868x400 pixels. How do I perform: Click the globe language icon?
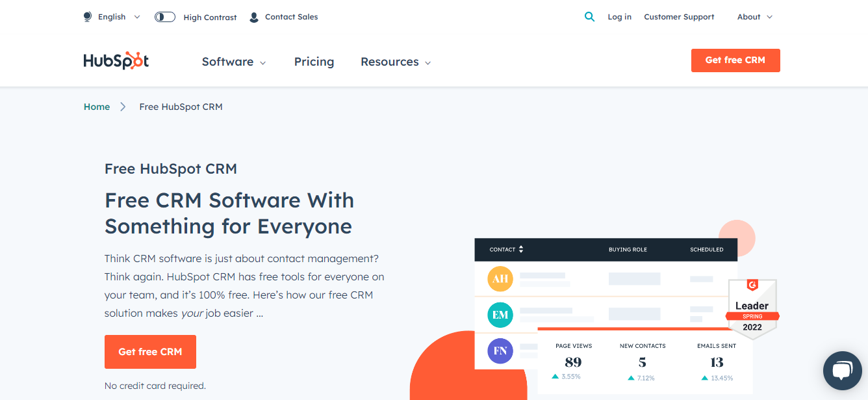(x=88, y=17)
